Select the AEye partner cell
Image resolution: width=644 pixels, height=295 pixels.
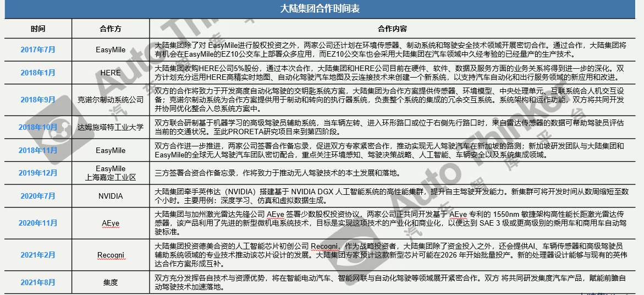coord(111,223)
